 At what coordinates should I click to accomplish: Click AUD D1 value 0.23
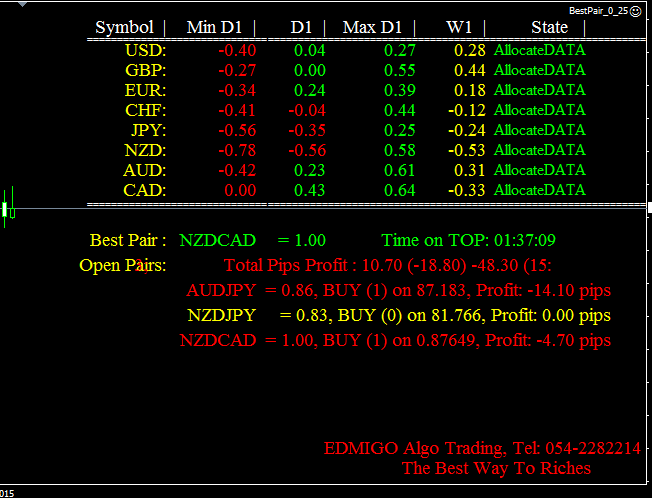coord(310,170)
